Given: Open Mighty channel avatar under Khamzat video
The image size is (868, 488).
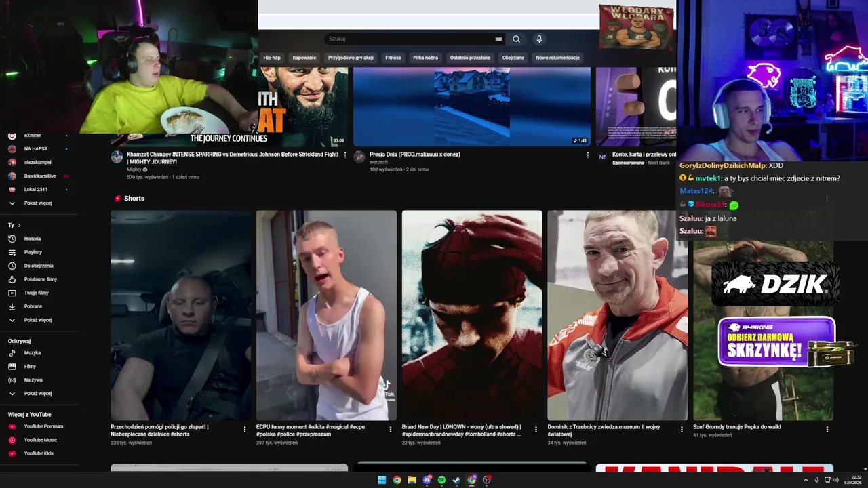Looking at the screenshot, I should pos(117,157).
